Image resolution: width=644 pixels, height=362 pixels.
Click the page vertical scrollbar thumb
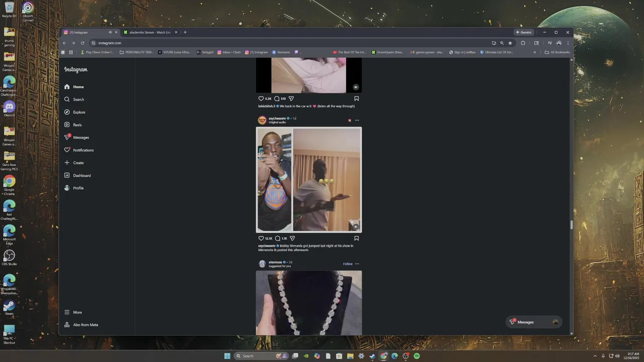click(x=571, y=225)
